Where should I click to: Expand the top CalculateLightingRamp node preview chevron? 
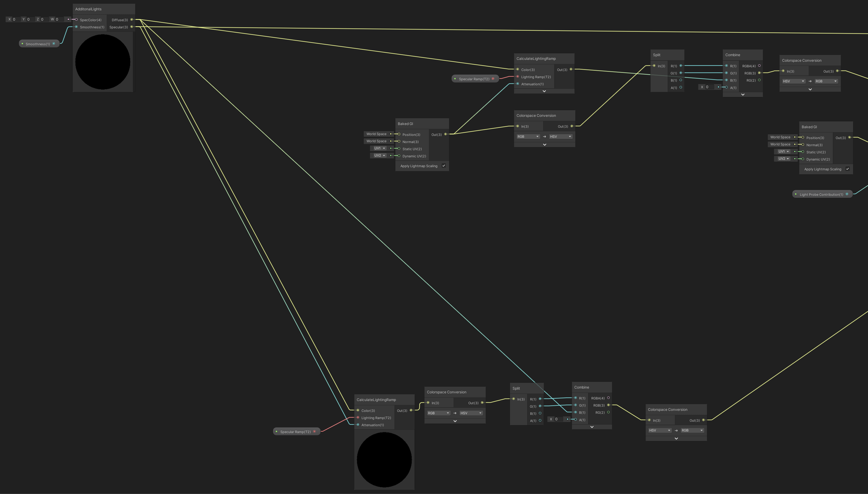click(x=544, y=91)
